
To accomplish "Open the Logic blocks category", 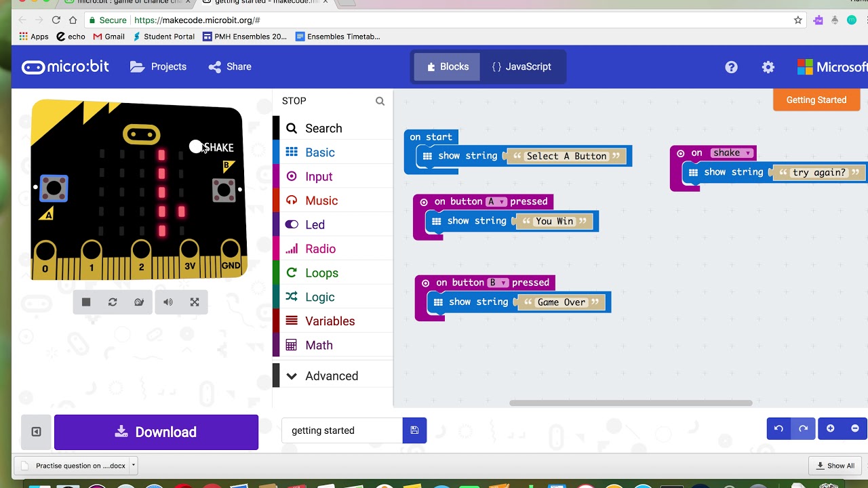I will (x=332, y=297).
